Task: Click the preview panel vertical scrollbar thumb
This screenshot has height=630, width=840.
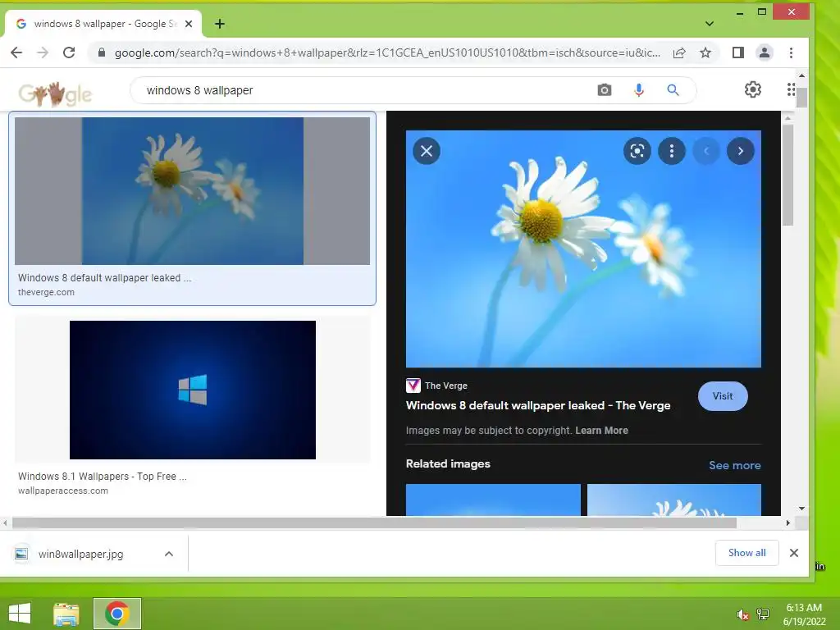Action: 787,175
